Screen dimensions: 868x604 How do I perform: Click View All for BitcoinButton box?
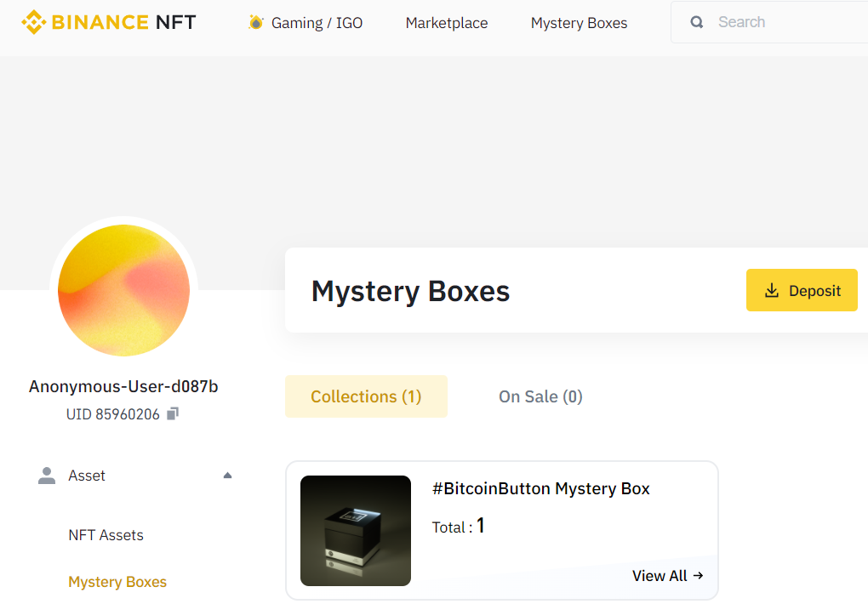click(x=668, y=576)
